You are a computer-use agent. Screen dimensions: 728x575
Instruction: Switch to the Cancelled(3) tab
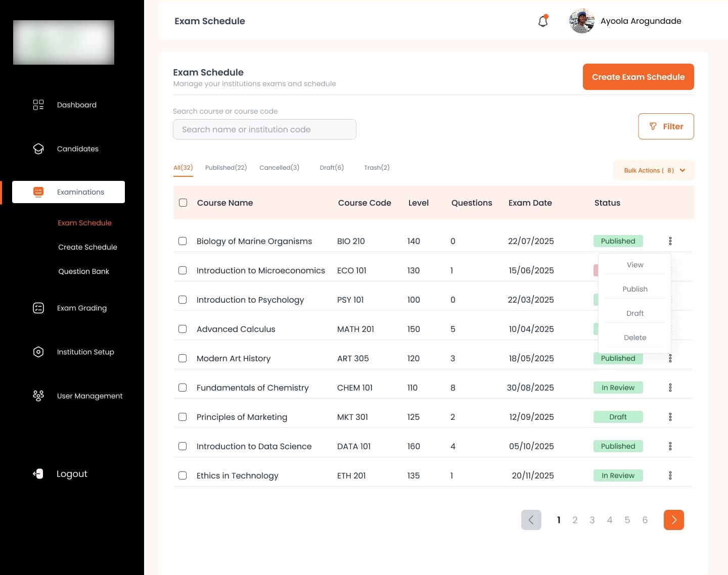(279, 167)
